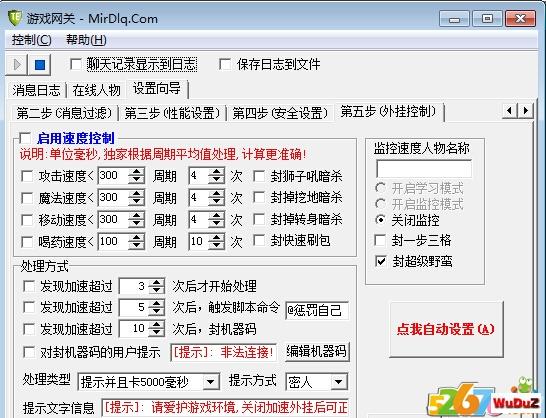Switch to 第四步 (安全设置) tab

(x=280, y=113)
